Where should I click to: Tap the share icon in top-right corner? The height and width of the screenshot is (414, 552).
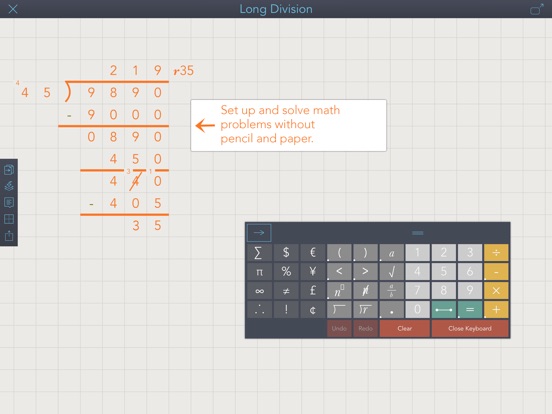[x=536, y=9]
